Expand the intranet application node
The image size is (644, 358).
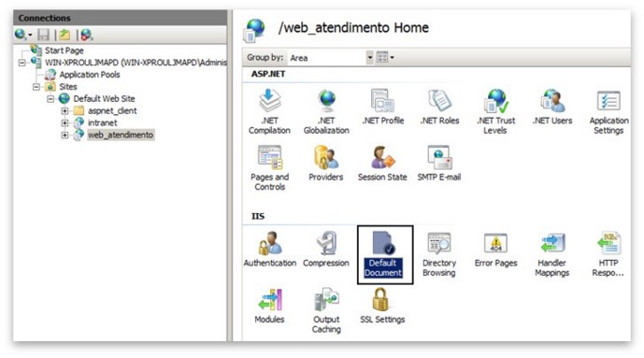(x=64, y=122)
